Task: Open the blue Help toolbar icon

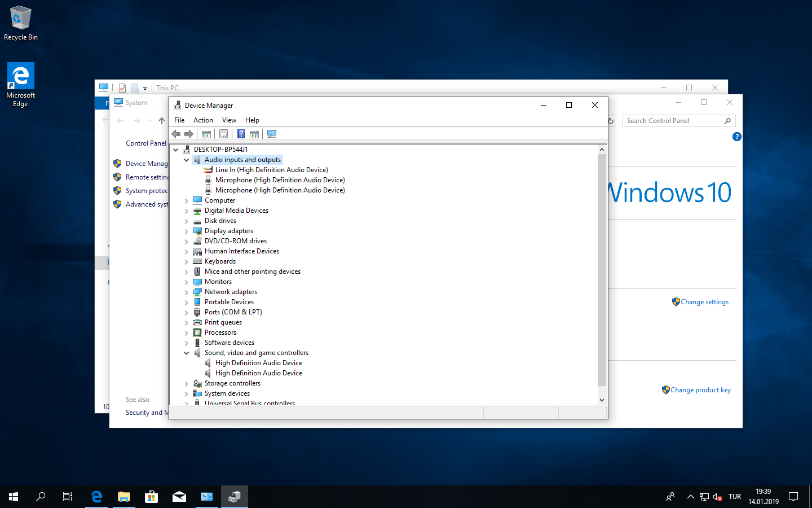Action: click(241, 134)
